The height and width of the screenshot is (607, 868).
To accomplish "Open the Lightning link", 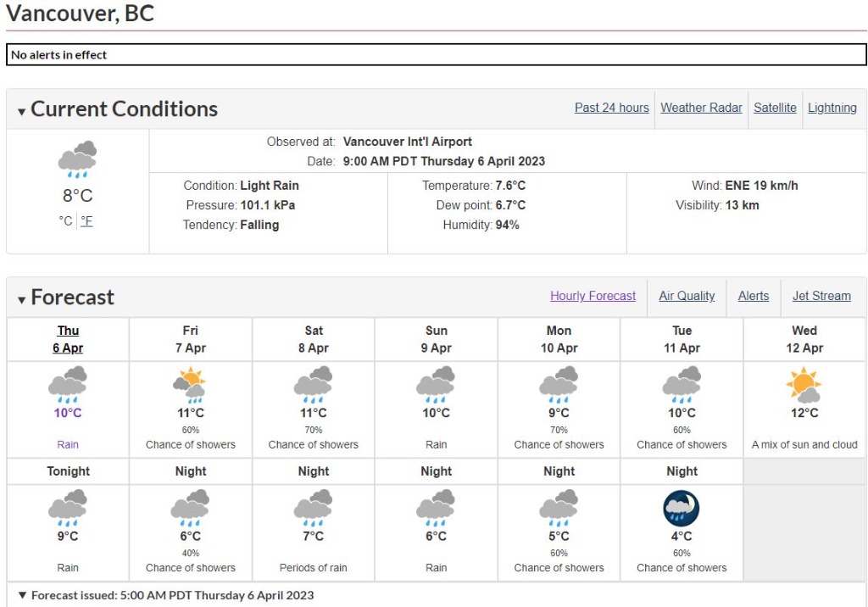I will click(x=832, y=108).
